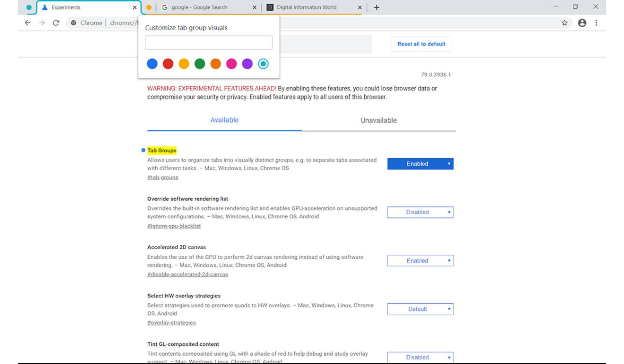Click the orange tab group indicator dot
This screenshot has height=364, width=624.
[x=149, y=7]
